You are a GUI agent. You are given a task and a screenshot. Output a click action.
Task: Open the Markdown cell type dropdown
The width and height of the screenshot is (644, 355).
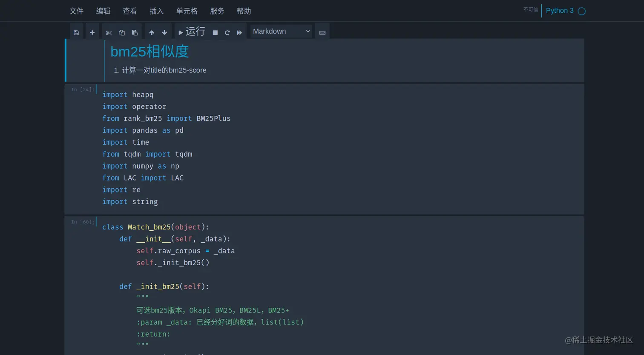tap(281, 31)
